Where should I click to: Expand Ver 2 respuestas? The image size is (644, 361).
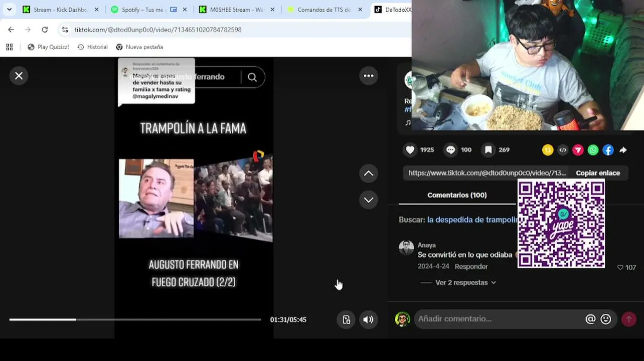[x=465, y=283]
